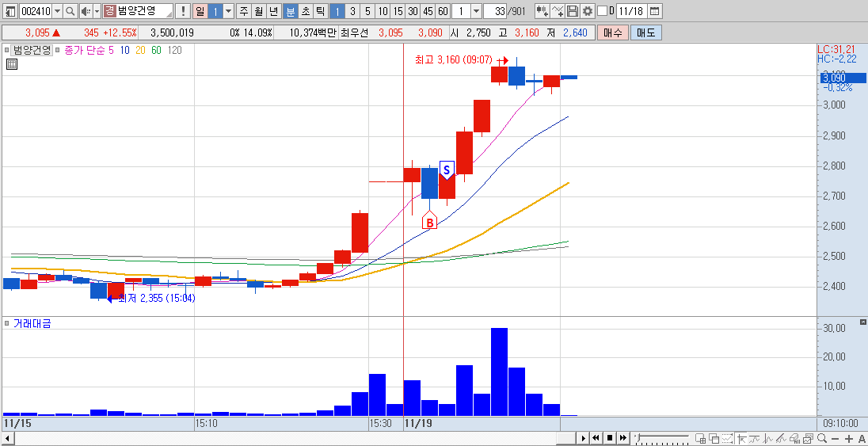Click the zoom in plus icon
This screenshot has height=446, width=868.
pos(847,438)
